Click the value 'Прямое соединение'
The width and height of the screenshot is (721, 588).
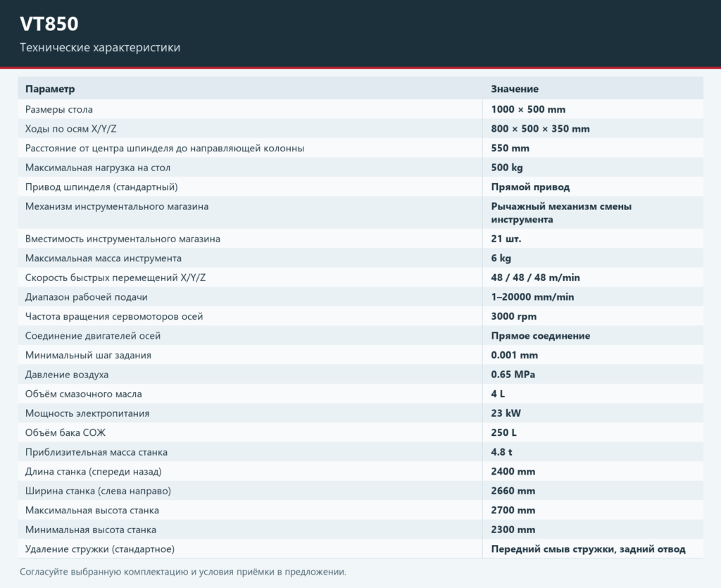click(540, 336)
